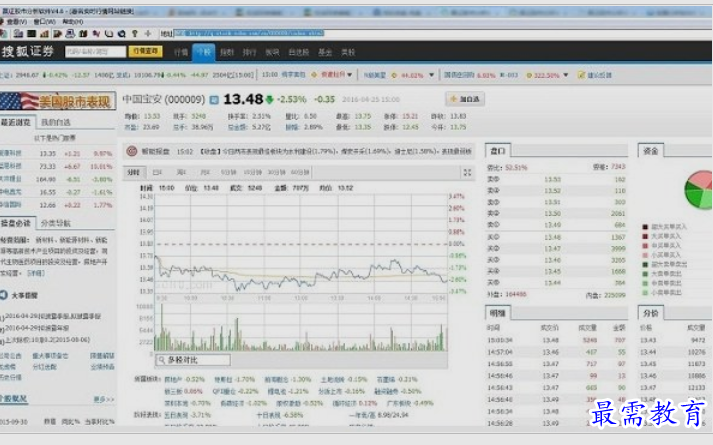Image resolution: width=713 pixels, height=445 pixels.
Task: Click the 73.33 row in recent list
Action: [x=56, y=166]
